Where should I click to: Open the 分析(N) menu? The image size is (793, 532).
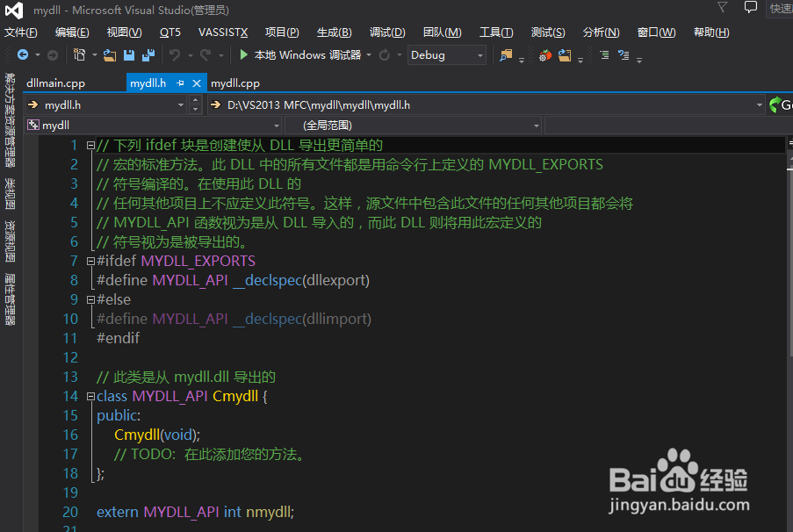click(602, 32)
